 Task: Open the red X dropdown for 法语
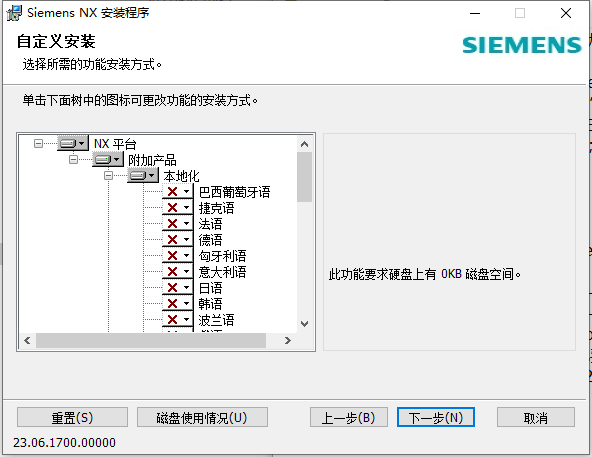point(178,224)
